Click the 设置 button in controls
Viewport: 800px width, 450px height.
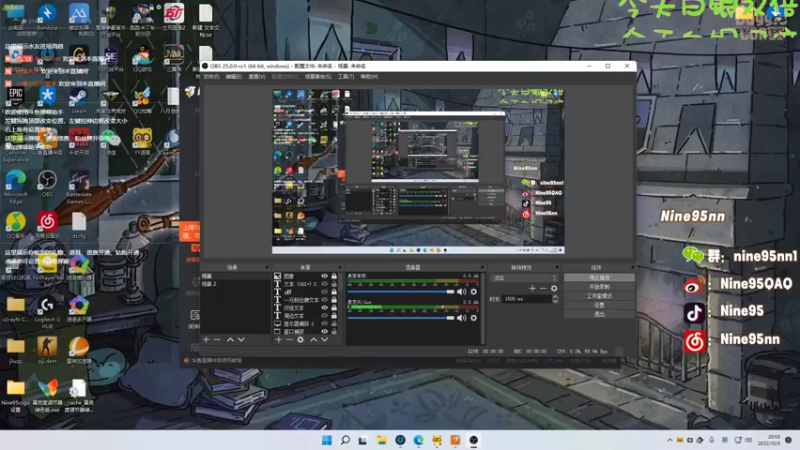tap(599, 305)
